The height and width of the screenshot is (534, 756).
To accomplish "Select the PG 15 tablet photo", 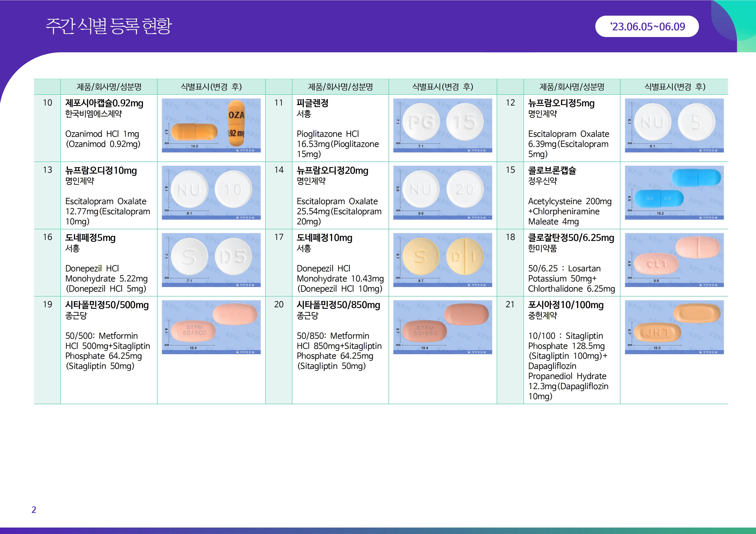I will pyautogui.click(x=442, y=125).
